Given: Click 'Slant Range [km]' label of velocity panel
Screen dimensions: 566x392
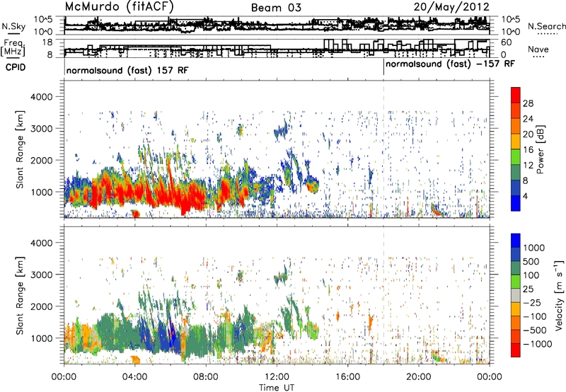Looking at the screenshot, I should coord(20,296).
